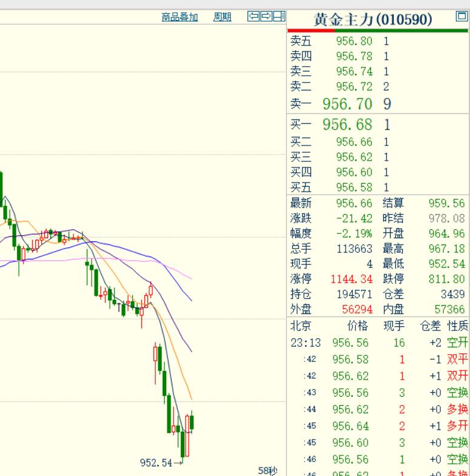Select the :43 956.56 空换 tick row
The width and height of the screenshot is (470, 476).
click(x=378, y=393)
